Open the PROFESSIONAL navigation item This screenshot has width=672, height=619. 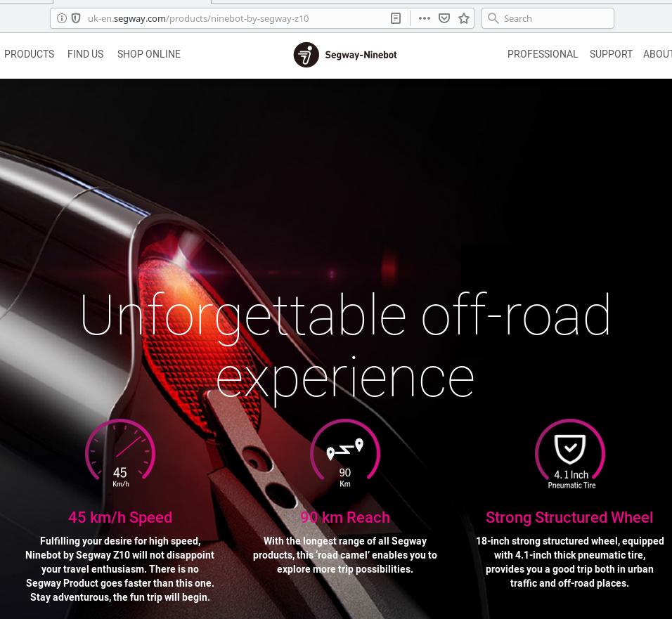543,54
